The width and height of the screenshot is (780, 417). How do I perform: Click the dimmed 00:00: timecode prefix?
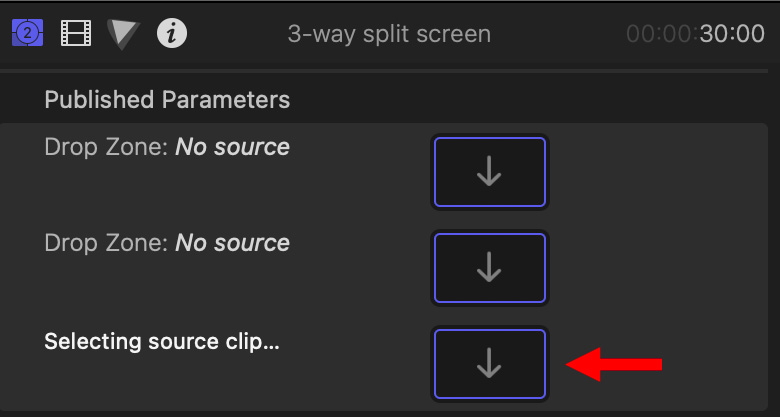tap(663, 34)
